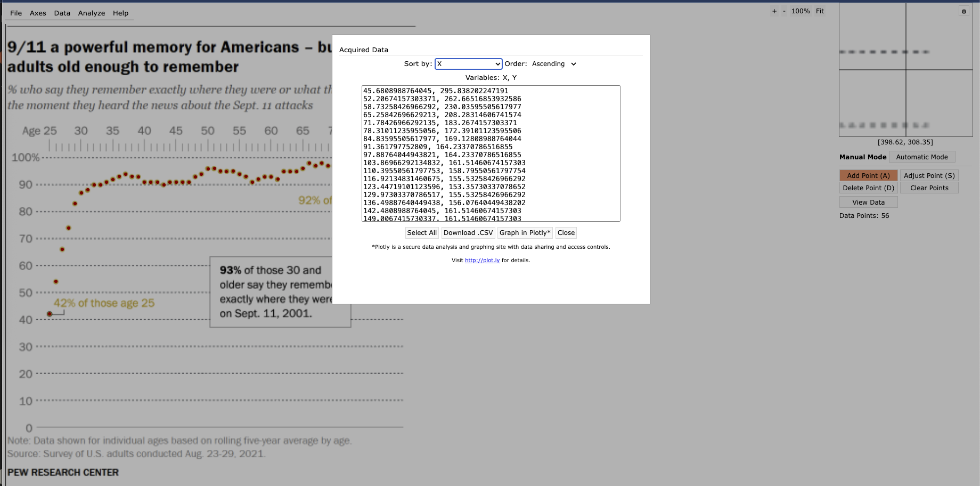The height and width of the screenshot is (486, 980).
Task: Click the zoom in plus icon
Action: click(774, 11)
